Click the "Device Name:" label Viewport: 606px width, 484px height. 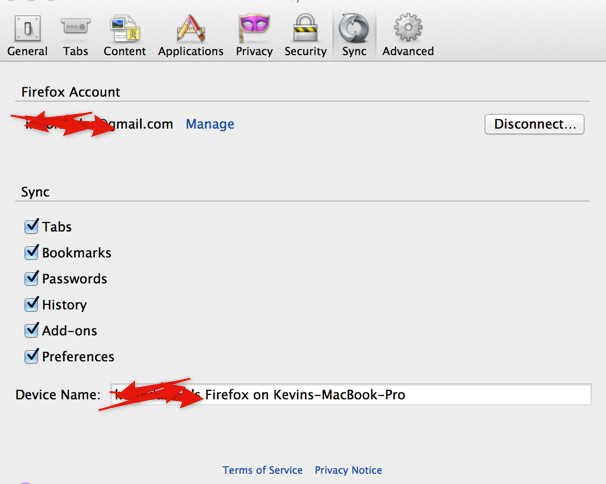pos(58,395)
